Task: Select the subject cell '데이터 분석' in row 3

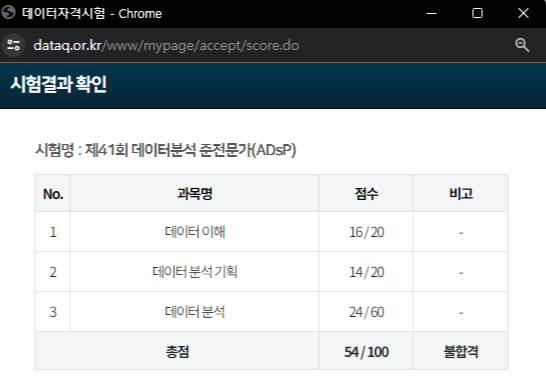Action: click(x=195, y=312)
